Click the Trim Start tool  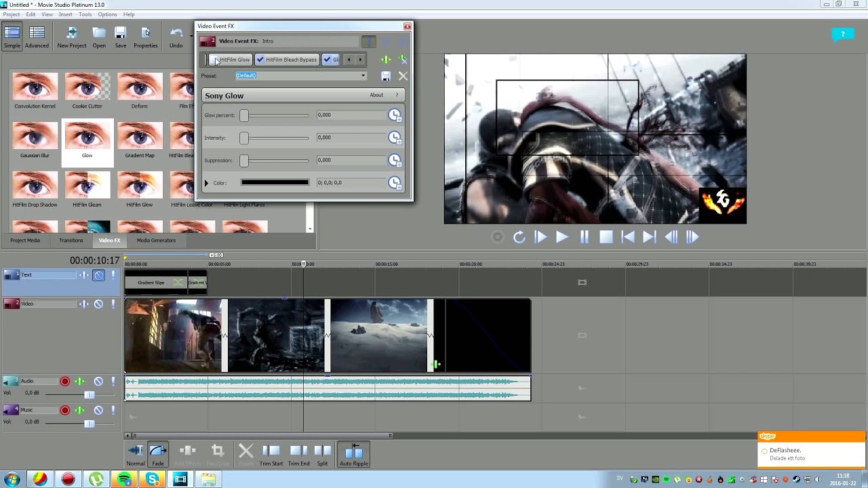pos(271,454)
